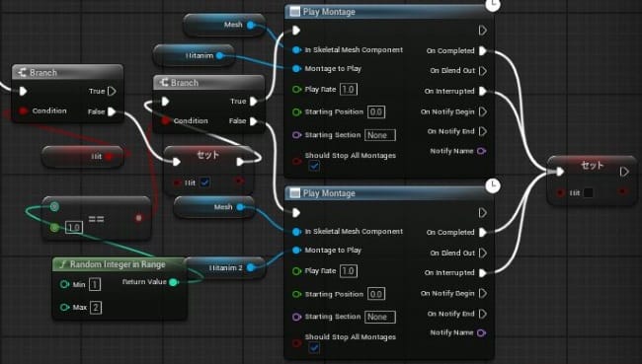Image resolution: width=642 pixels, height=364 pixels.
Task: Click the On Completed pin of top Play Montage
Action: [483, 50]
